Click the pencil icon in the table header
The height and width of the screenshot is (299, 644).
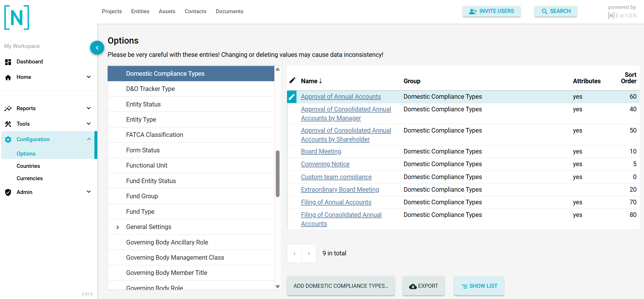click(292, 80)
